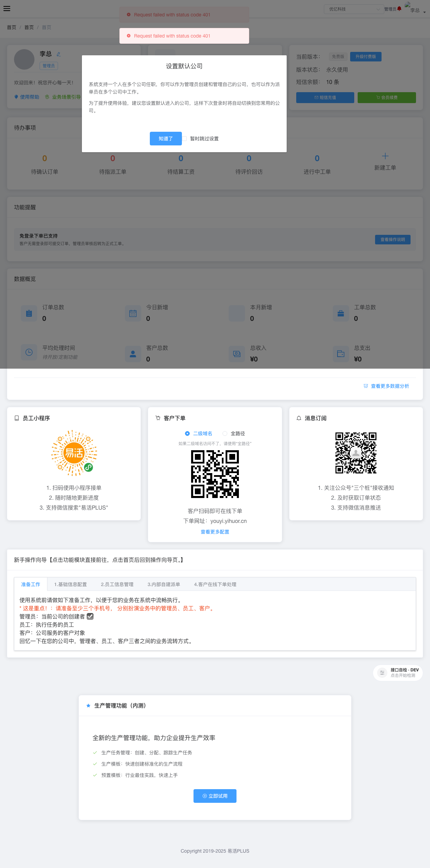Click the 待评价回访 counter

click(249, 164)
